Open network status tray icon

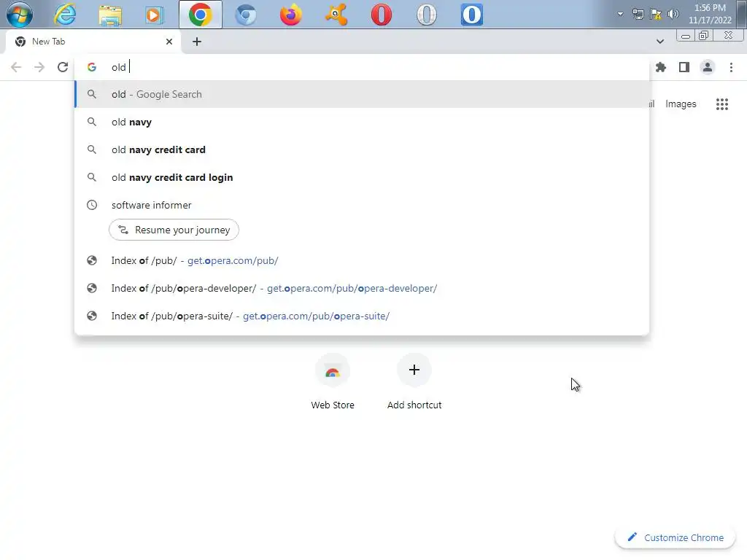pos(638,14)
